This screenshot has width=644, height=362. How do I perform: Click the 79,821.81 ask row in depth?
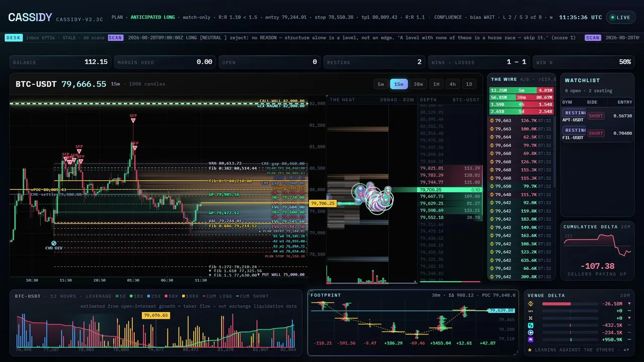click(x=450, y=168)
